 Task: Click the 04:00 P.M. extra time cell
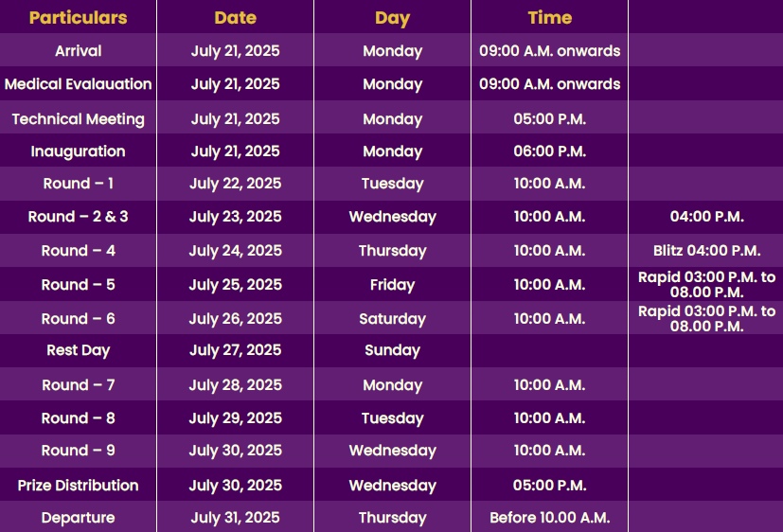point(706,216)
